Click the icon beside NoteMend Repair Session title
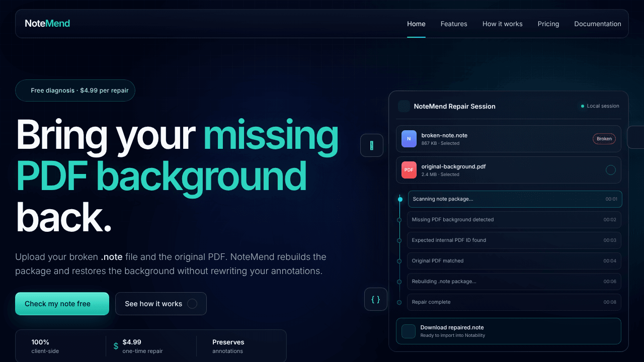This screenshot has height=362, width=644. click(404, 106)
